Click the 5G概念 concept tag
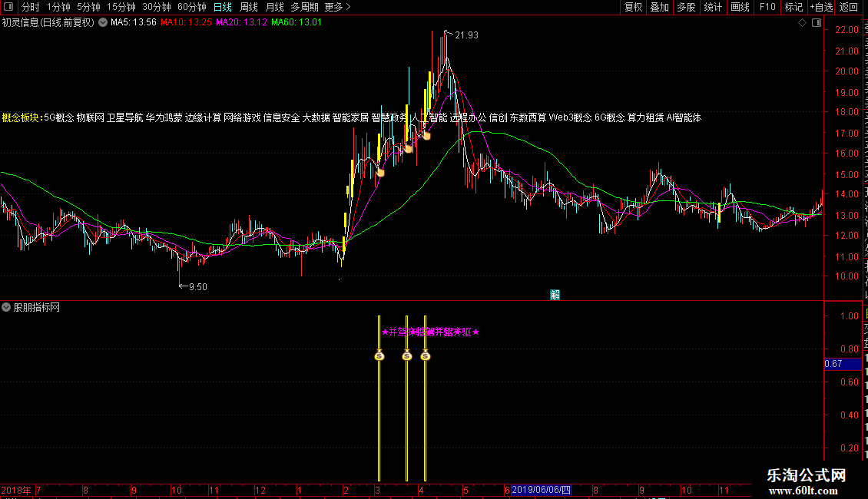Viewport: 868px width, 499px height. tap(58, 117)
